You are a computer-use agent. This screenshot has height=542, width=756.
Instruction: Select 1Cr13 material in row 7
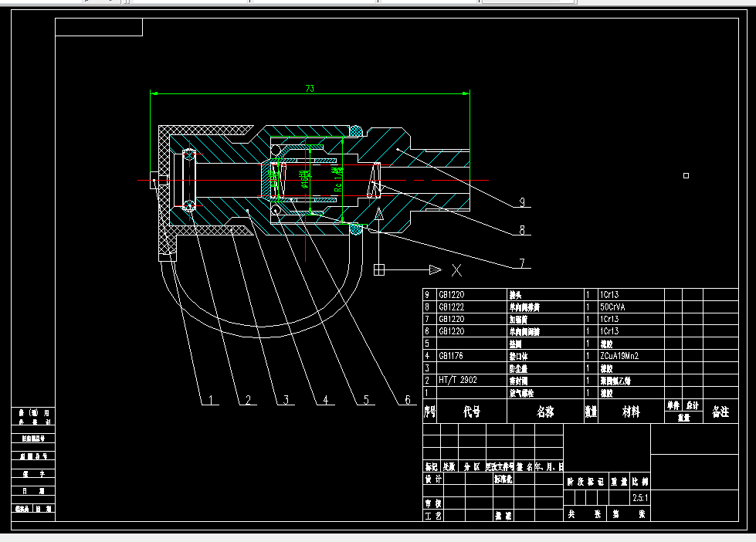(x=609, y=319)
